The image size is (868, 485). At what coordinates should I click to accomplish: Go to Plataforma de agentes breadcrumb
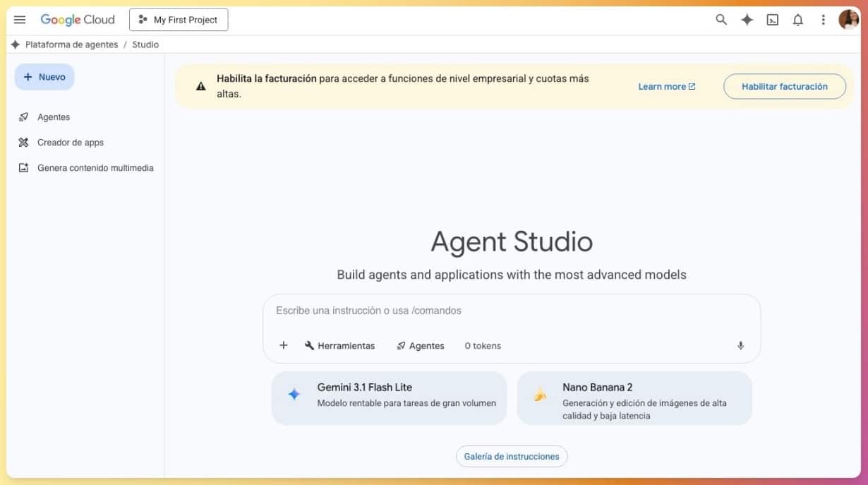(x=72, y=44)
